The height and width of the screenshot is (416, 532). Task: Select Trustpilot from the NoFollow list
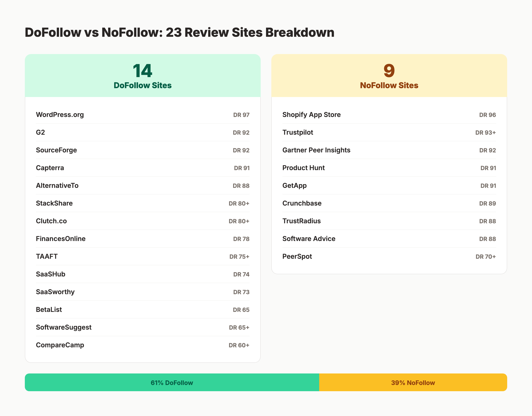pos(298,132)
